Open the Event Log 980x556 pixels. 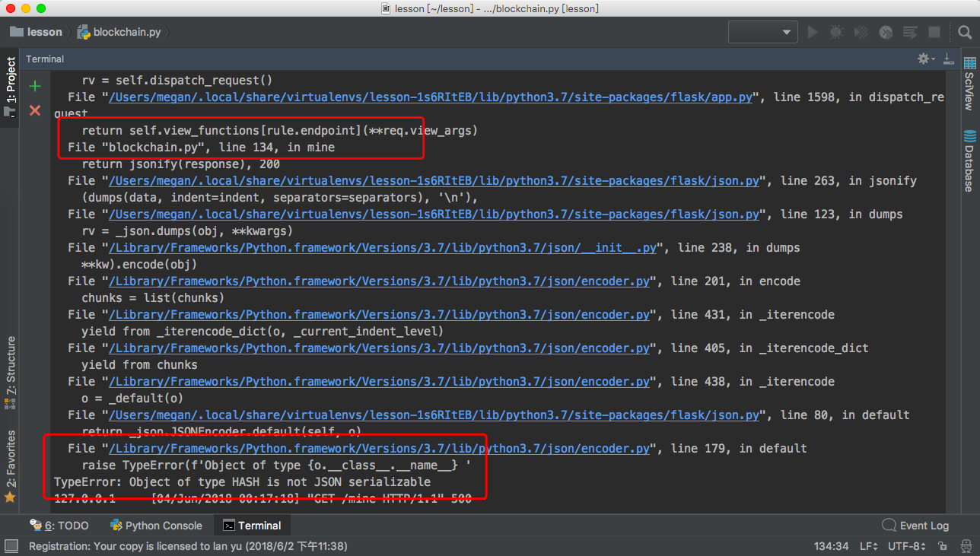pos(915,526)
